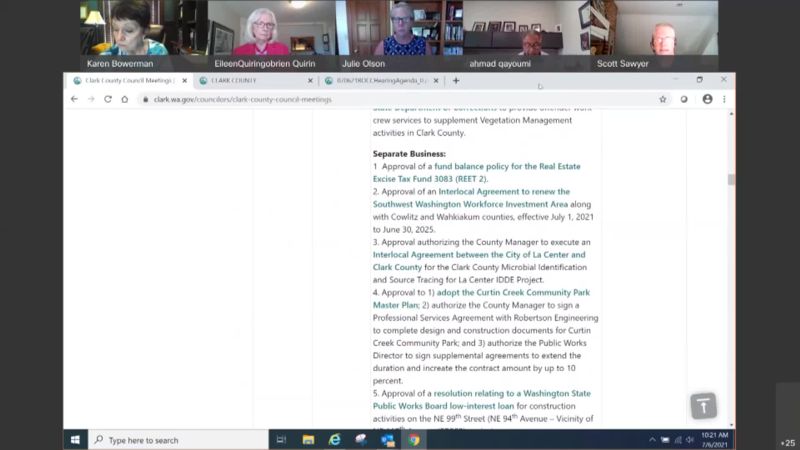Click the scroll-to-top arrow button
Image resolution: width=800 pixels, height=450 pixels.
click(703, 405)
